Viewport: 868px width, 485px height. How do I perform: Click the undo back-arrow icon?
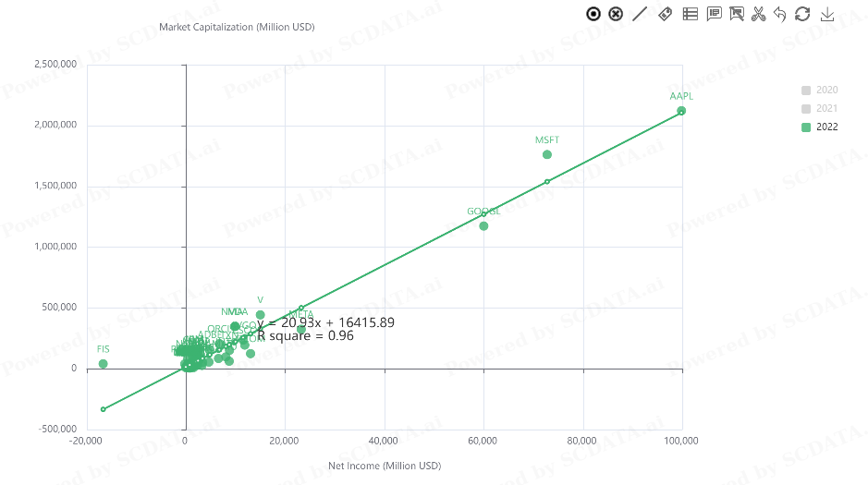[780, 14]
